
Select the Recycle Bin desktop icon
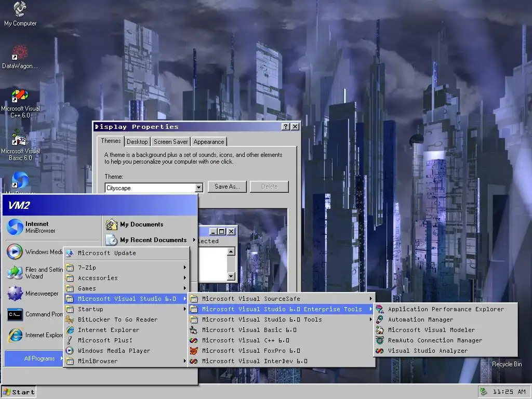(507, 364)
